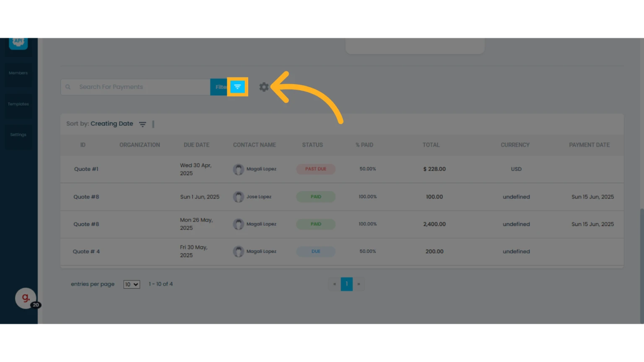Open the gear settings icon
The height and width of the screenshot is (362, 644).
tap(264, 87)
